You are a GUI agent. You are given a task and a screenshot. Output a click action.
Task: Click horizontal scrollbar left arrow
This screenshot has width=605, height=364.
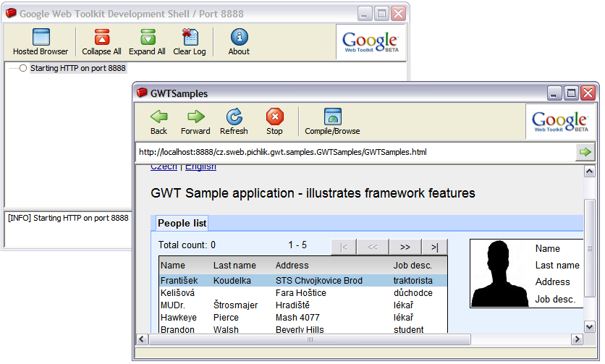click(x=142, y=339)
